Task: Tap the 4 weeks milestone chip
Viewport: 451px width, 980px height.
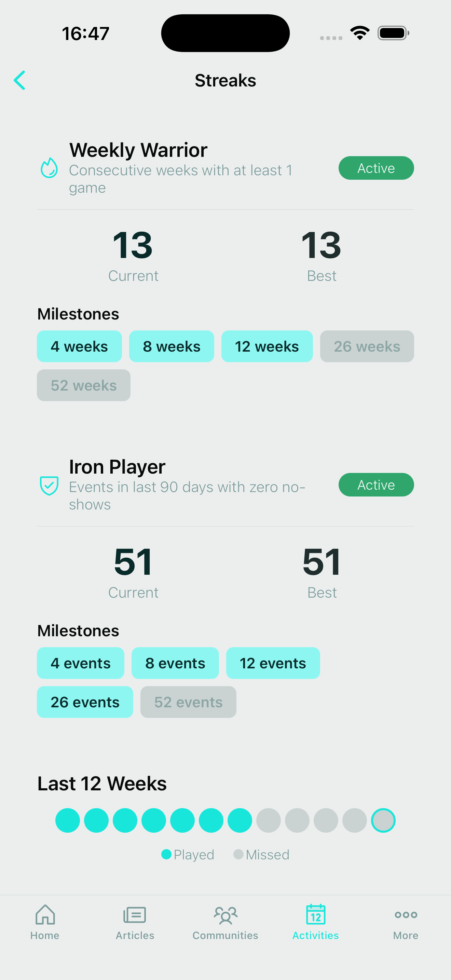Action: pos(80,346)
